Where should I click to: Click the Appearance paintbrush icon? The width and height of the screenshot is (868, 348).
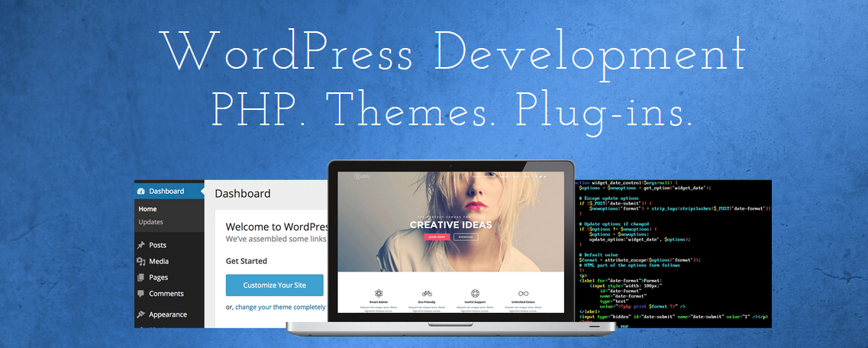point(140,314)
